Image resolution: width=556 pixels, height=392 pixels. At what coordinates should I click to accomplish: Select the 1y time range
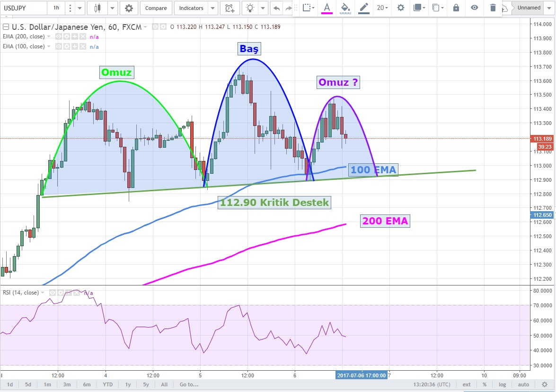tap(128, 384)
